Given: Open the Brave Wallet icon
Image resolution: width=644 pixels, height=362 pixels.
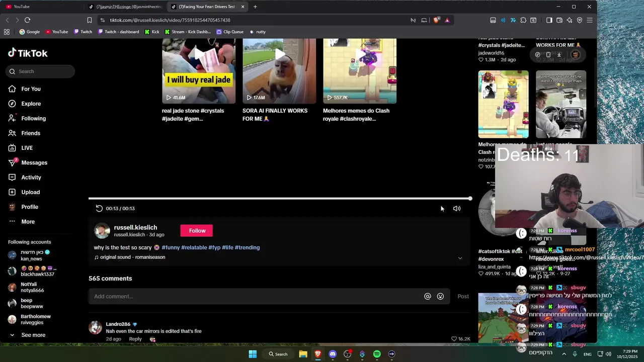Looking at the screenshot, I should point(559,20).
